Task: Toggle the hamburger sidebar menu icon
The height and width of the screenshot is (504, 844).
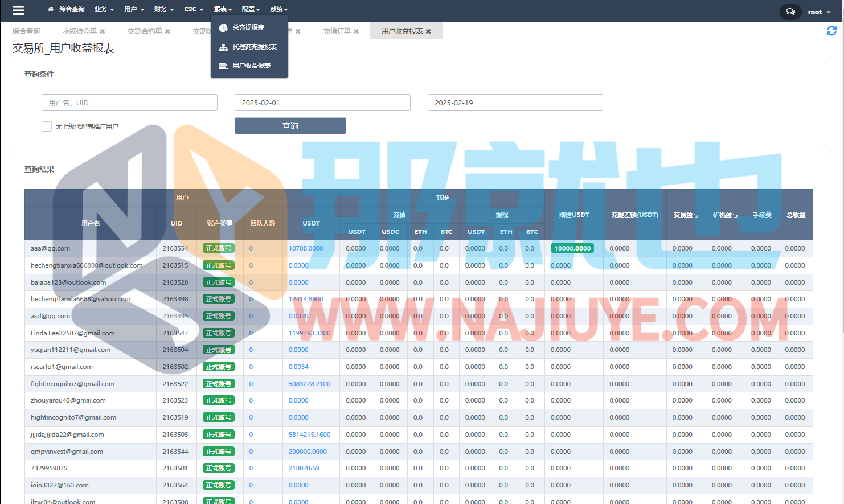Action: (x=18, y=10)
